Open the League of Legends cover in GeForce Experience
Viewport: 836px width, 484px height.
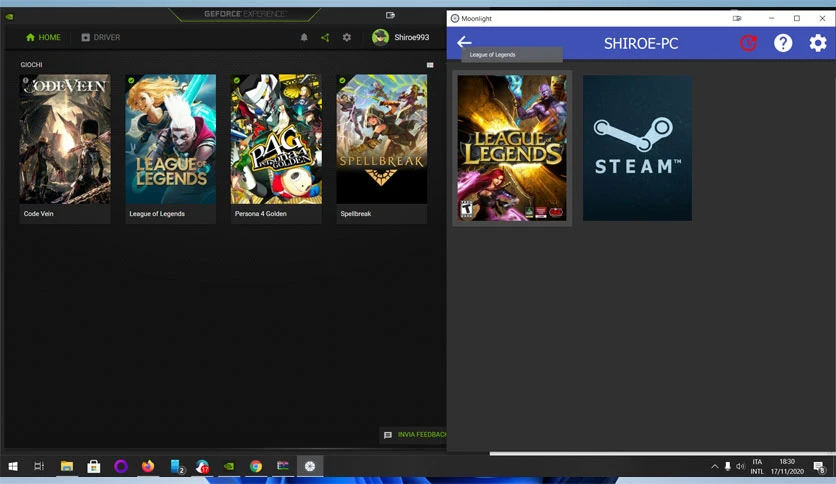(171, 139)
